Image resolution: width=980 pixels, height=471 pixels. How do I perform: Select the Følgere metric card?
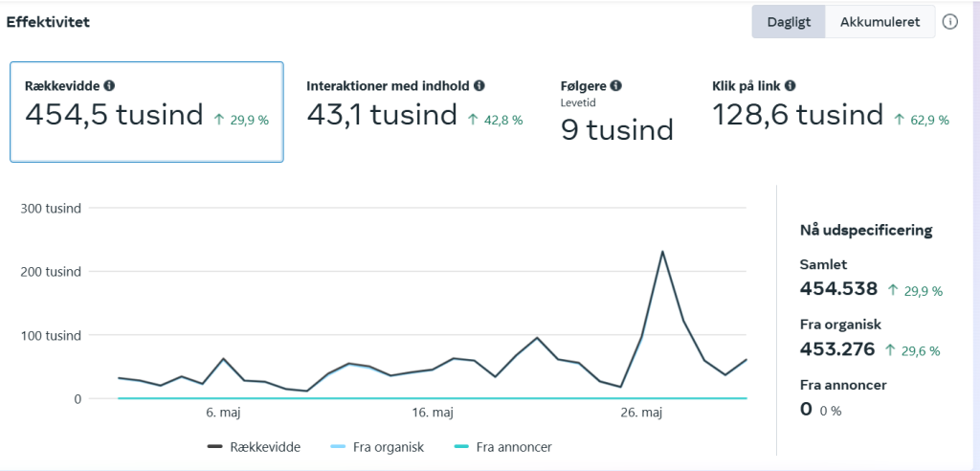click(x=617, y=111)
